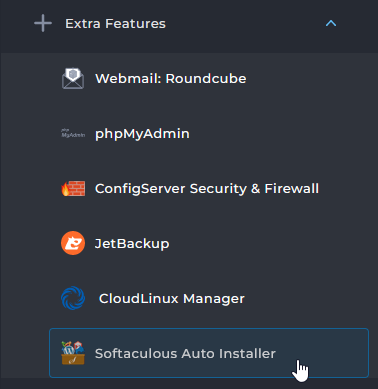This screenshot has width=378, height=389.
Task: Click the word Firewall in ConfigServer entry
Action: point(292,189)
